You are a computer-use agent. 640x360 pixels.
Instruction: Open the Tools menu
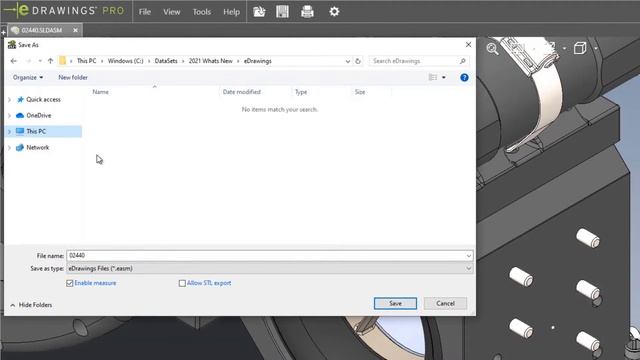(x=202, y=12)
